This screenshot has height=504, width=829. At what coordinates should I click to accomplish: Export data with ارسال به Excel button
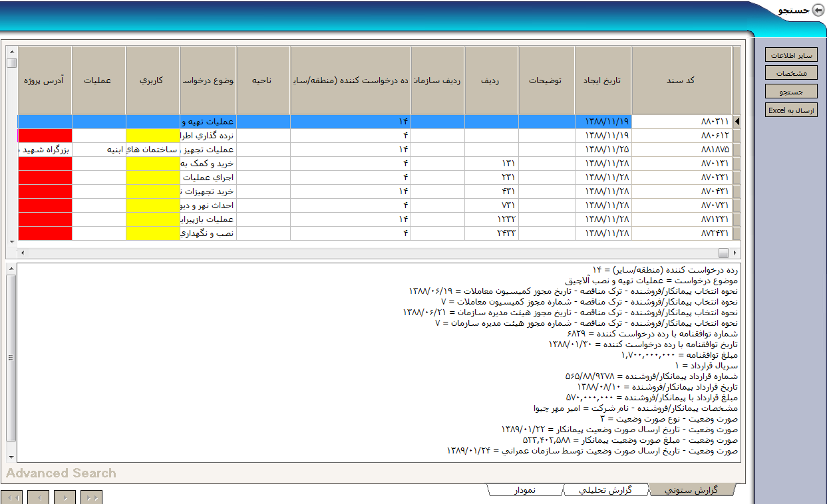point(791,110)
